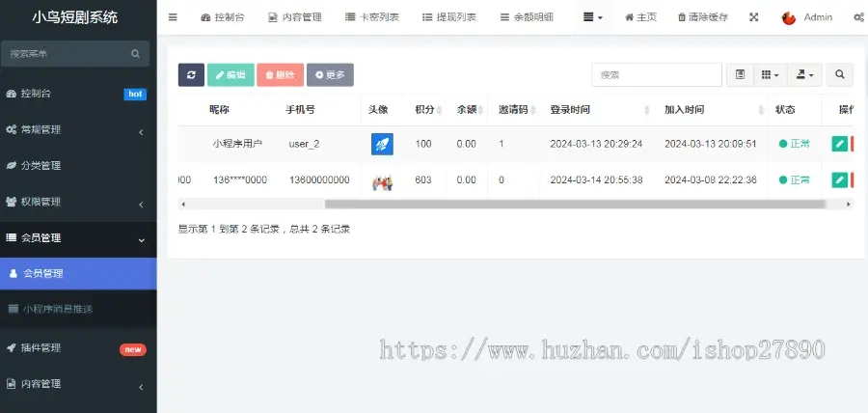
Task: Click the refresh table button
Action: point(191,74)
